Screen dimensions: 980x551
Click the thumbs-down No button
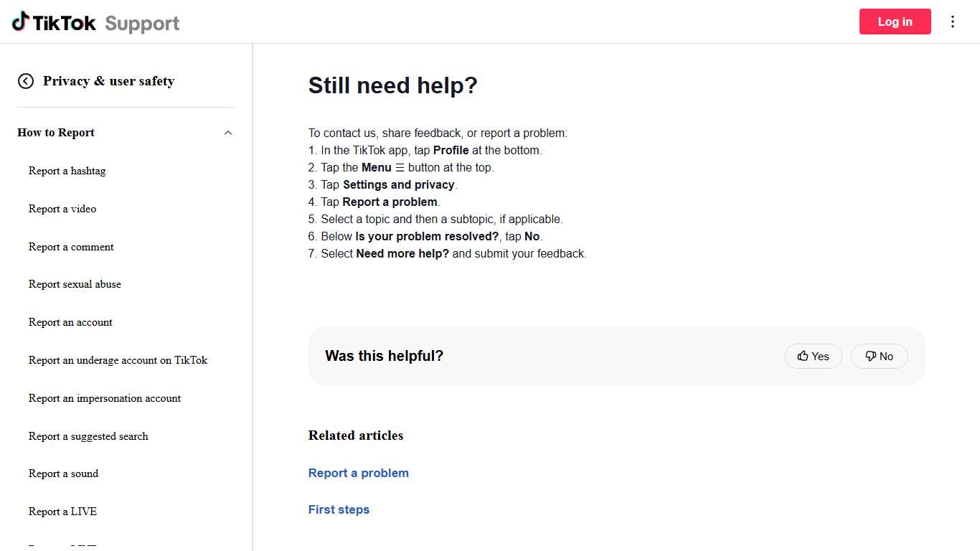point(879,356)
